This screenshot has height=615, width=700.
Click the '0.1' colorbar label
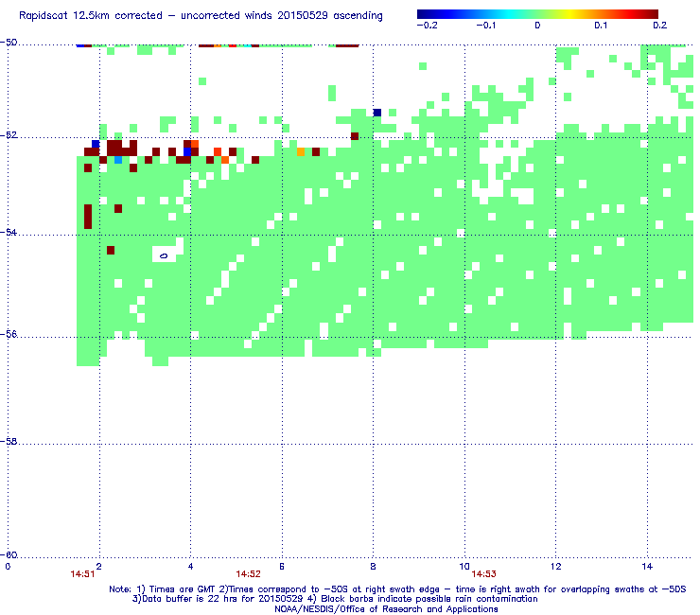[x=601, y=26]
